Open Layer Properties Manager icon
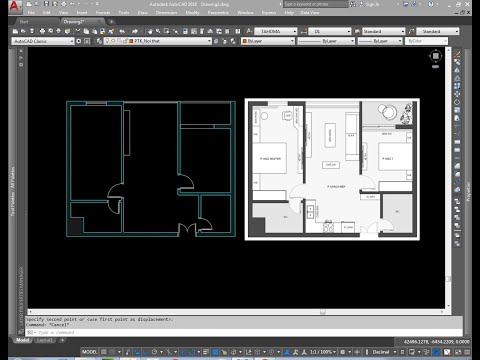Screen dimensions: 480x360 [99, 41]
